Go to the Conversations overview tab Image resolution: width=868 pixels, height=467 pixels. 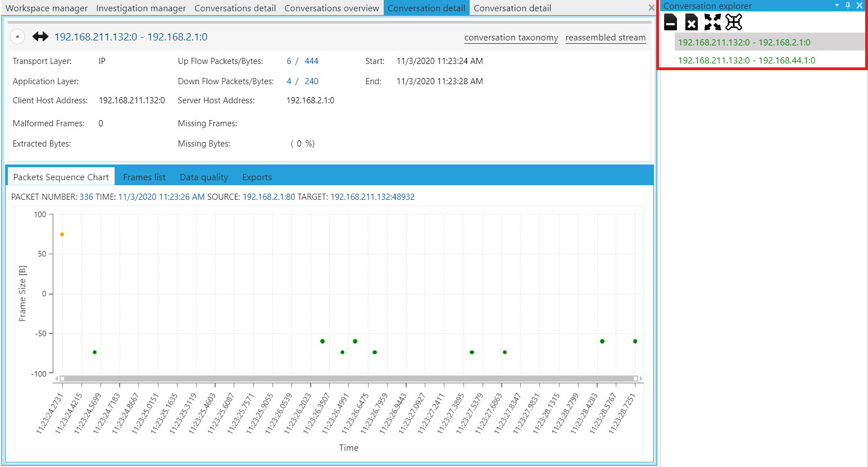tap(331, 8)
